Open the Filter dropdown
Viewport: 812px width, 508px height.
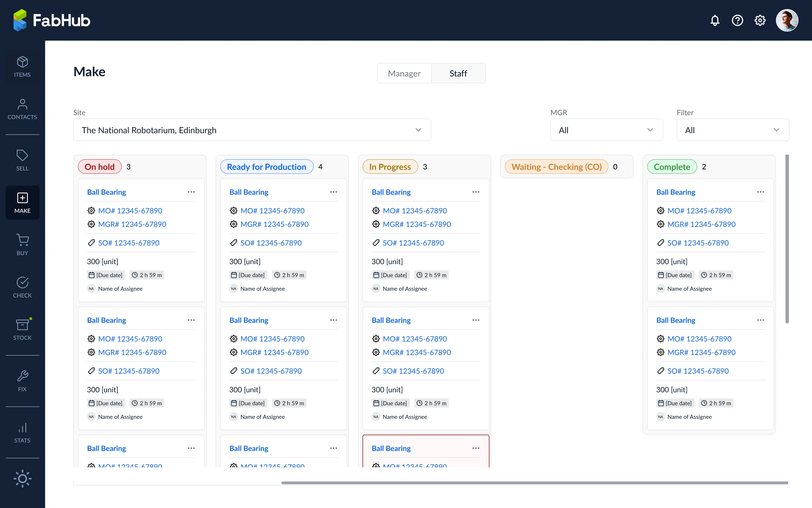[x=732, y=130]
